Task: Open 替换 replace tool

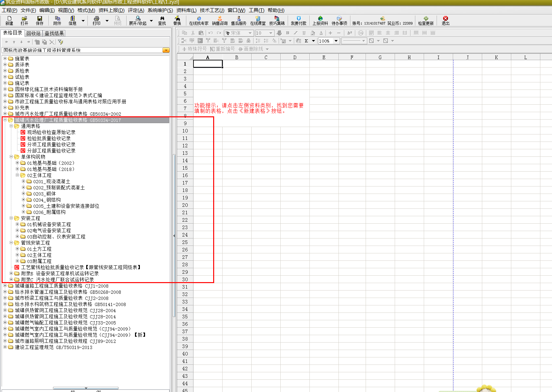Action: tap(177, 20)
